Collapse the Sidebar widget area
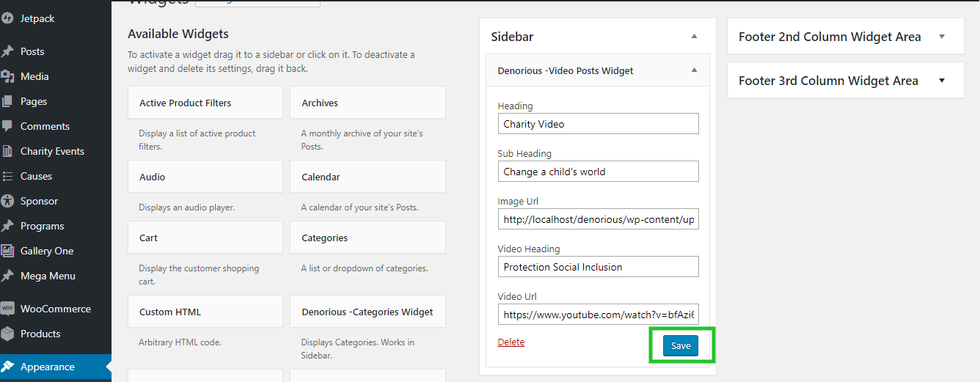The height and width of the screenshot is (382, 980). pos(694,36)
